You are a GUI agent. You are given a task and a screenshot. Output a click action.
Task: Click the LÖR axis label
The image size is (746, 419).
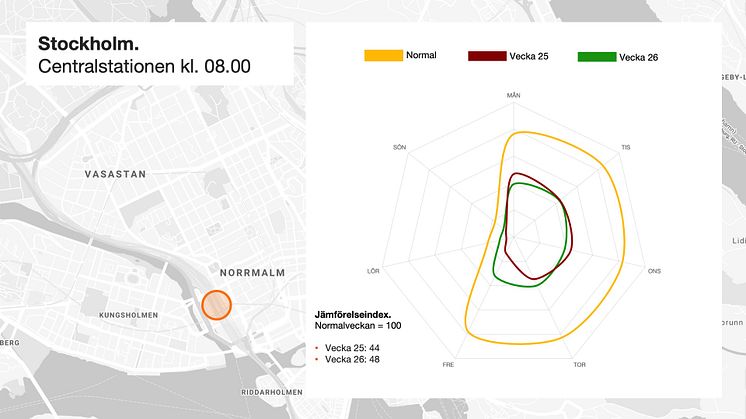[373, 271]
